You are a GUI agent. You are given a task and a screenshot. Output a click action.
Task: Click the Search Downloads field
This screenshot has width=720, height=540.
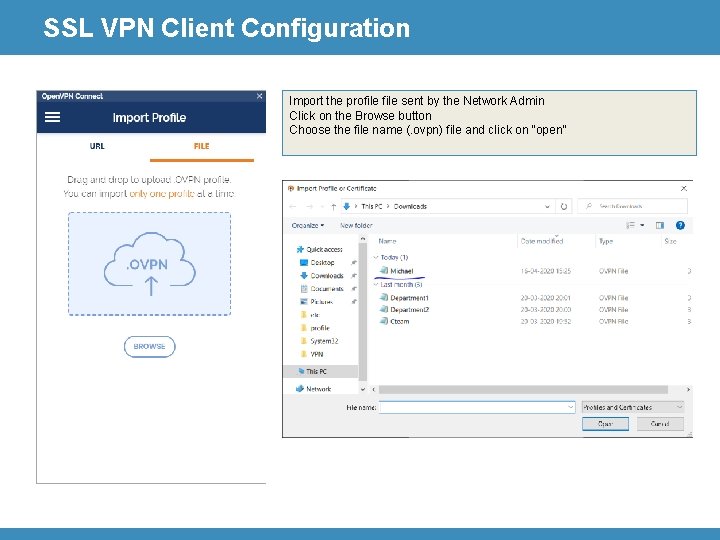click(632, 206)
